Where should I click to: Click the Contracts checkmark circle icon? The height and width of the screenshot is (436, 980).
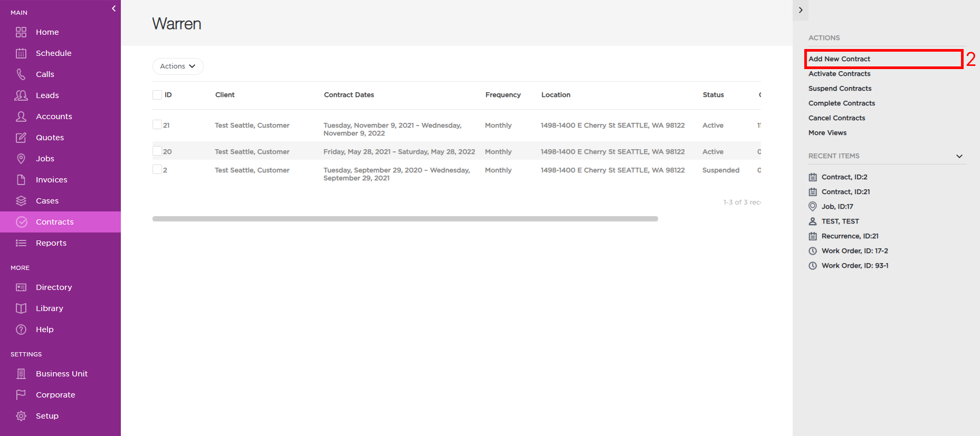pos(21,222)
